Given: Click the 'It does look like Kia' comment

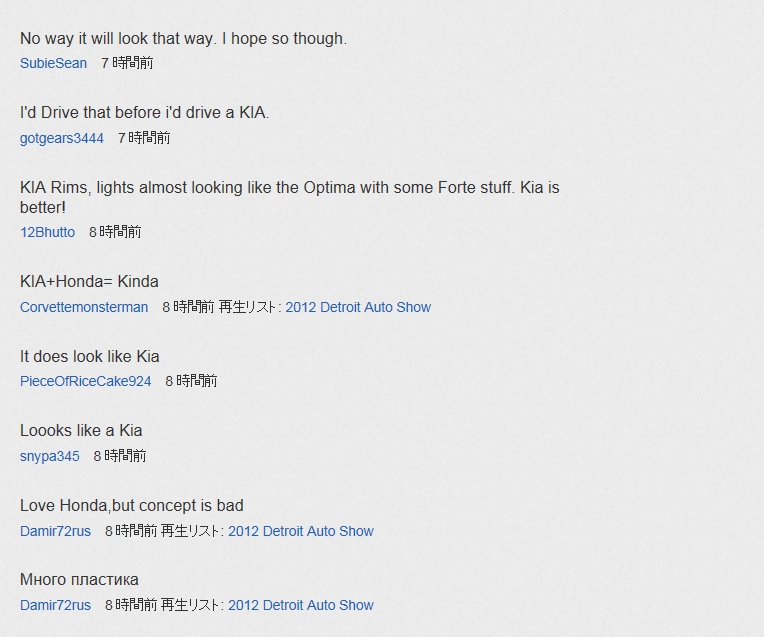Looking at the screenshot, I should (90, 356).
